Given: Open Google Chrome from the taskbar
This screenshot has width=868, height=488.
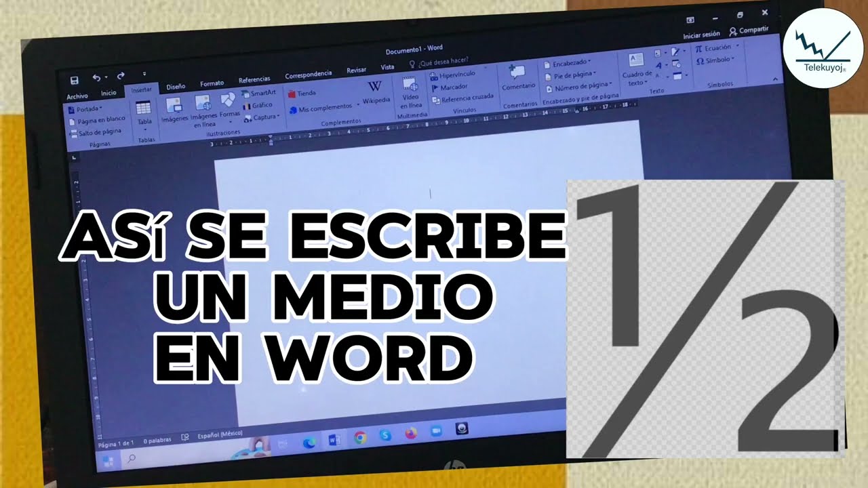Looking at the screenshot, I should point(360,438).
